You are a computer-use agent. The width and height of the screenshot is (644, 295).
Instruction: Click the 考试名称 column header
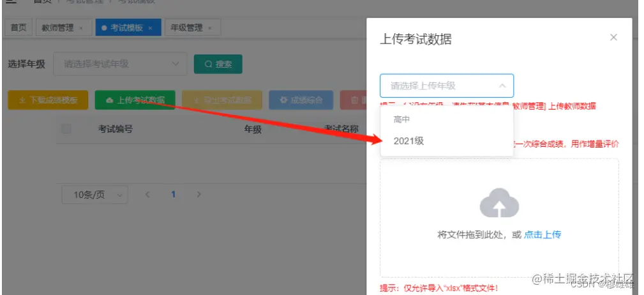341,129
